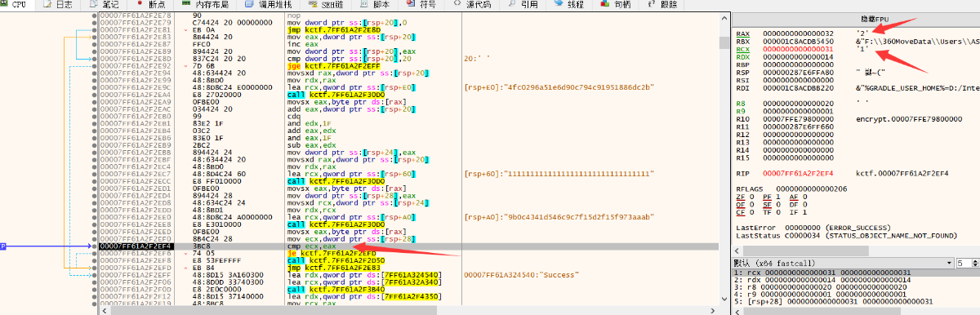
Task: Toggle the PF flag
Action: pos(771,197)
